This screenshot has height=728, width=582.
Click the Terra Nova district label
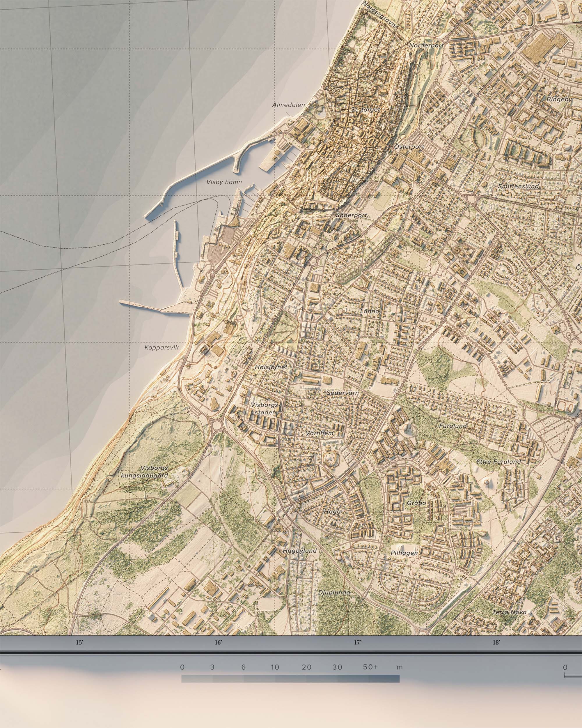(x=510, y=612)
